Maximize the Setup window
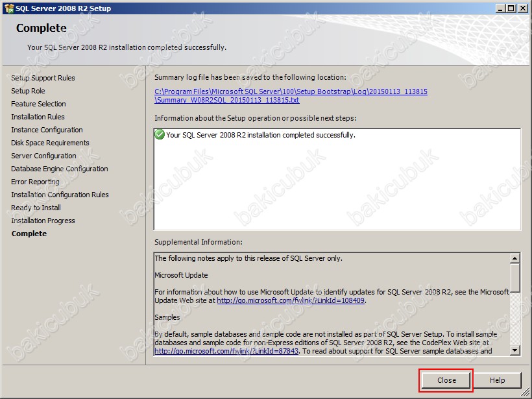 (x=511, y=8)
